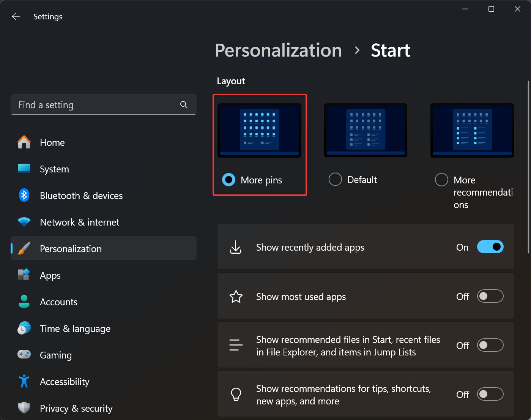This screenshot has width=531, height=420.
Task: Enable tips and shortcuts recommendations toggle
Action: (x=490, y=394)
